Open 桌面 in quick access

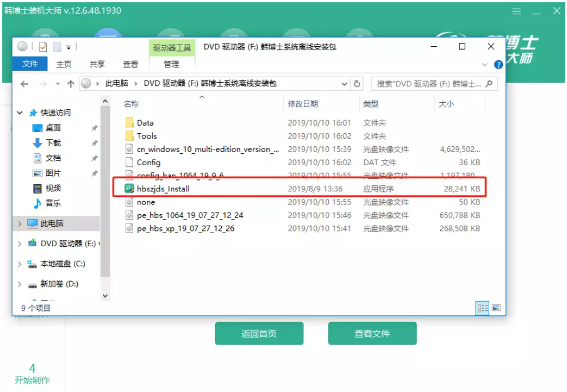53,127
